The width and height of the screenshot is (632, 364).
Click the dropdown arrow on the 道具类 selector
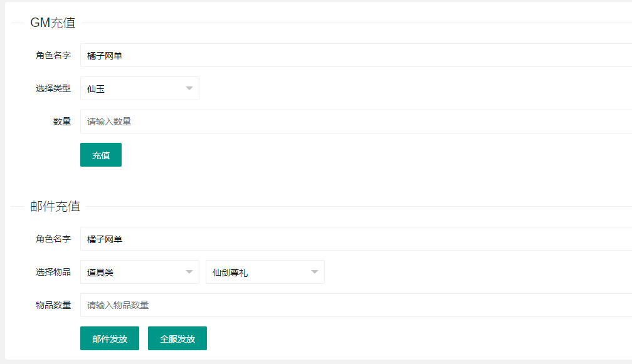coord(189,271)
